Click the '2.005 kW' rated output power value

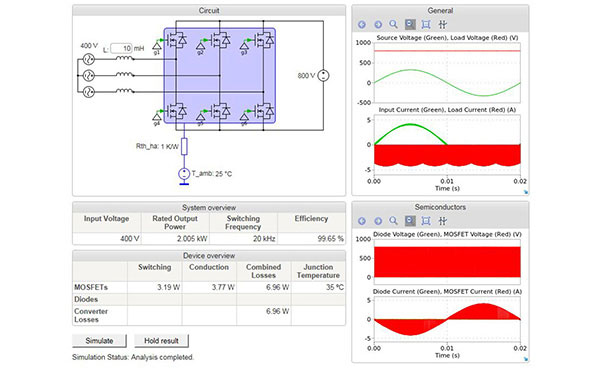192,239
